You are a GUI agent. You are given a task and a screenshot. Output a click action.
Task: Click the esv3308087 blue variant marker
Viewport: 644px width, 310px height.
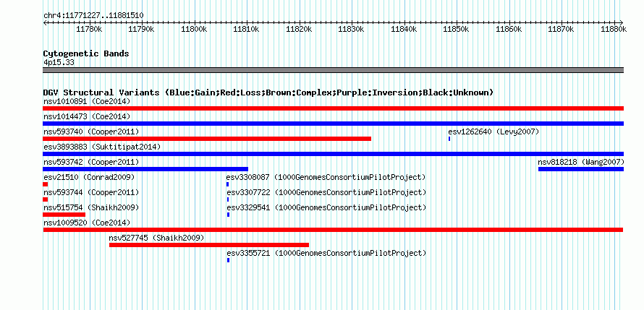click(x=227, y=184)
